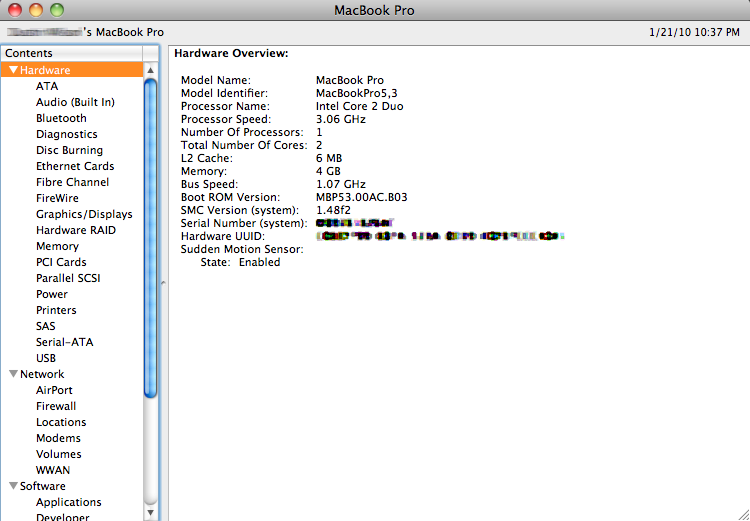Image resolution: width=750 pixels, height=521 pixels.
Task: Select Memory in the sidebar
Action: pyautogui.click(x=57, y=246)
